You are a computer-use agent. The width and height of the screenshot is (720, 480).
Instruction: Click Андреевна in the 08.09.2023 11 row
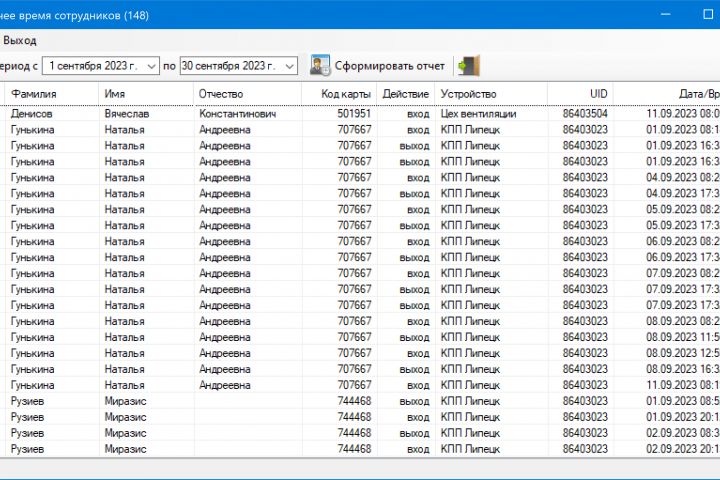pyautogui.click(x=225, y=337)
